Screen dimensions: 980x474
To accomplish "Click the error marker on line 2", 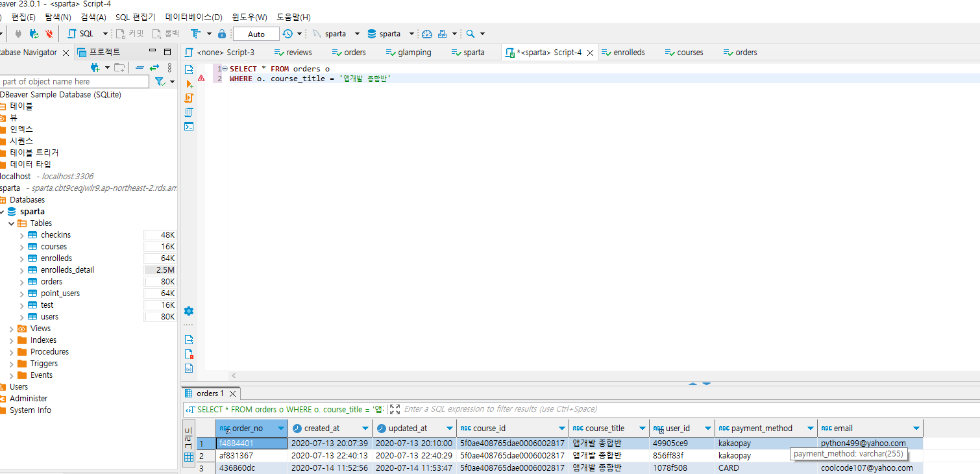I will (x=201, y=79).
